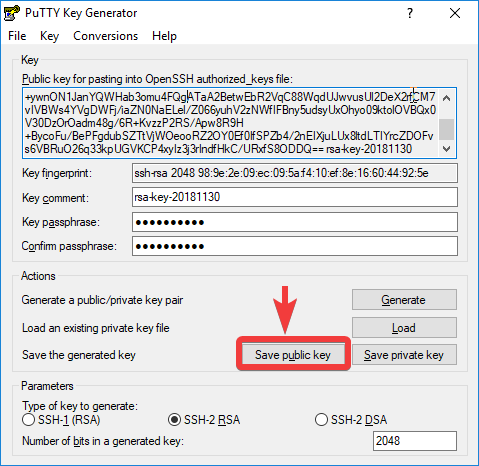Image resolution: width=479 pixels, height=466 pixels.
Task: Open the File menu
Action: coord(17,36)
